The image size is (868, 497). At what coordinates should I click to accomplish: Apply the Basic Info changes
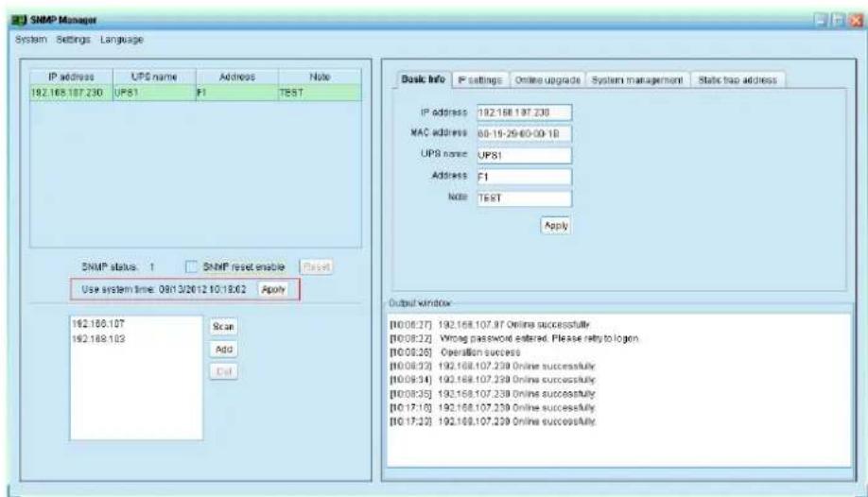point(556,225)
